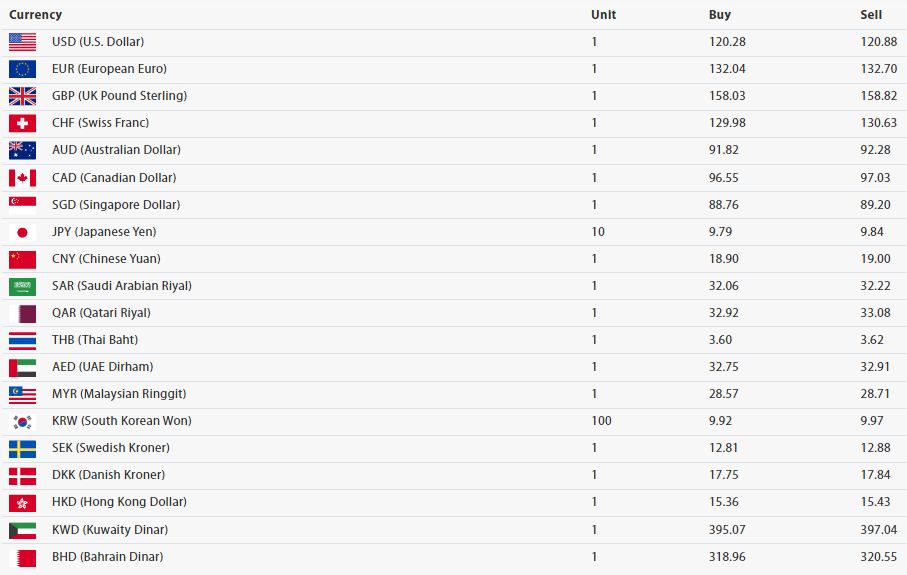Screen dimensions: 907x575
Task: Click the Unit column header
Action: [x=603, y=14]
